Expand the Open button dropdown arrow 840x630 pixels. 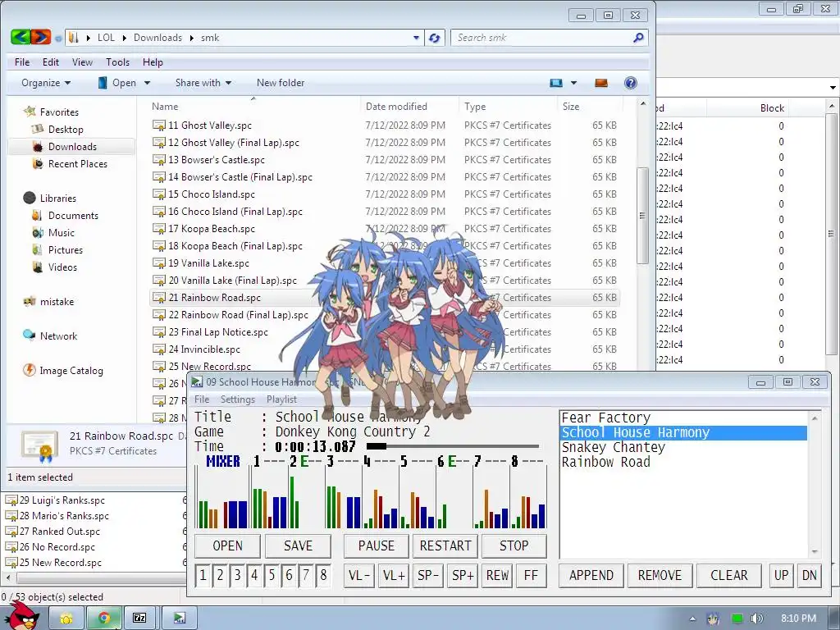click(x=147, y=83)
